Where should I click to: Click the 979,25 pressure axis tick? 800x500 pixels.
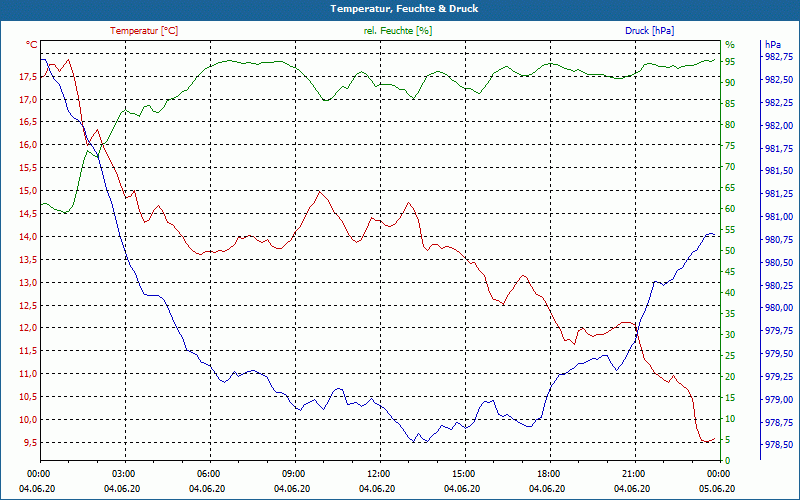click(779, 377)
